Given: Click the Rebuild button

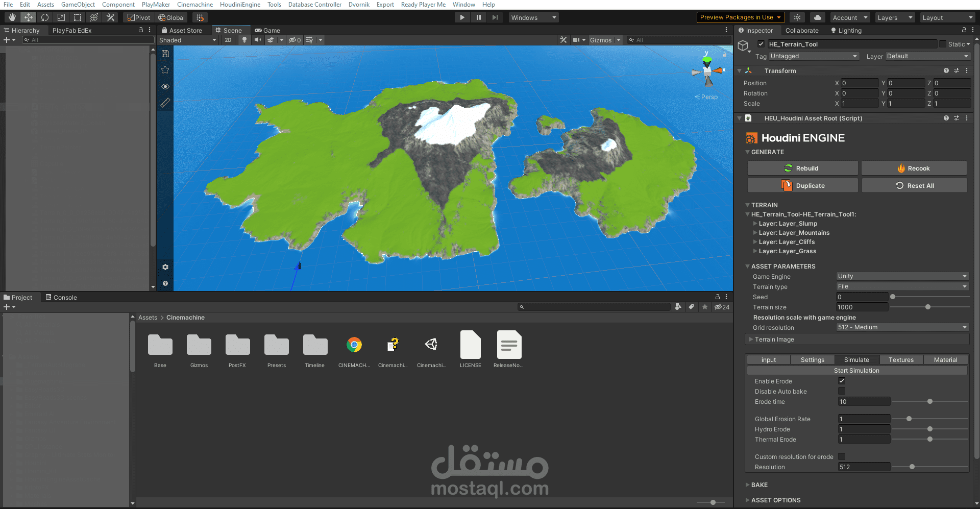Looking at the screenshot, I should point(802,168).
